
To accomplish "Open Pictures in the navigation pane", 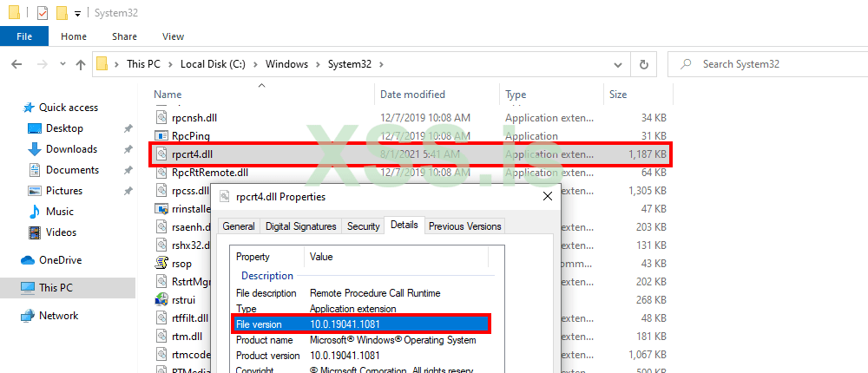I will (63, 190).
